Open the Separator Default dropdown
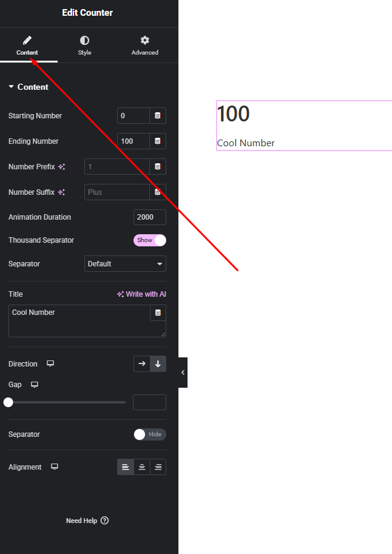 (x=125, y=264)
